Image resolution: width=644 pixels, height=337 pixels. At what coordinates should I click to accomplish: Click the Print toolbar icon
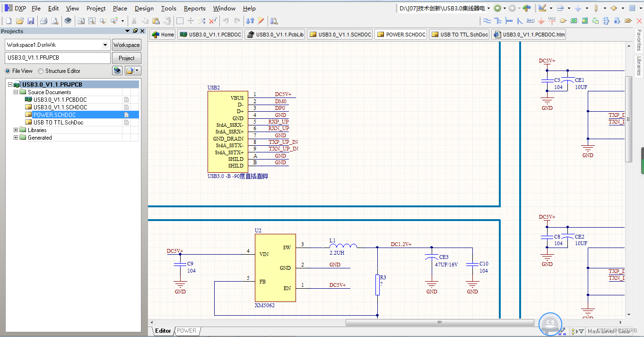tap(44, 21)
